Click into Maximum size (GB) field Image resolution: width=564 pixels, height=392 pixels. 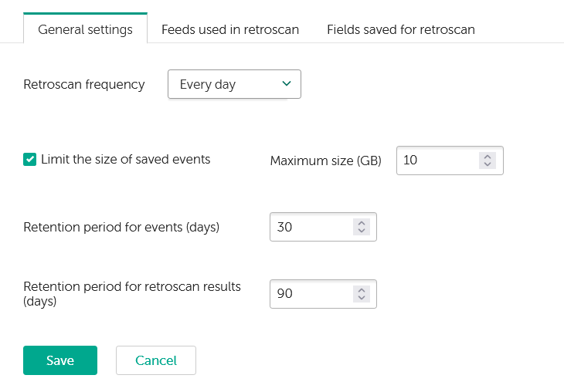(435, 161)
